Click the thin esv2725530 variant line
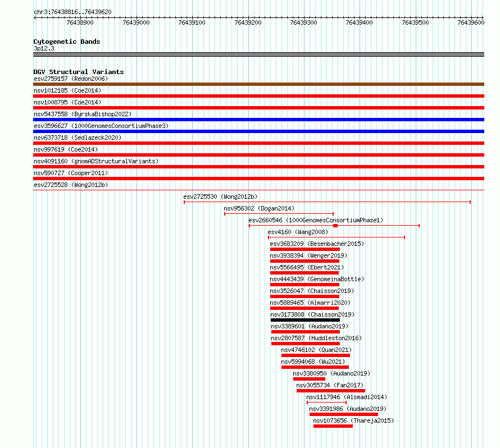The height and width of the screenshot is (448, 500). click(327, 202)
